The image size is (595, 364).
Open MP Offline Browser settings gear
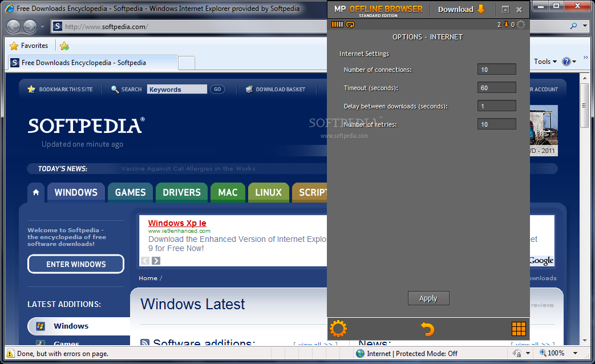tap(338, 329)
